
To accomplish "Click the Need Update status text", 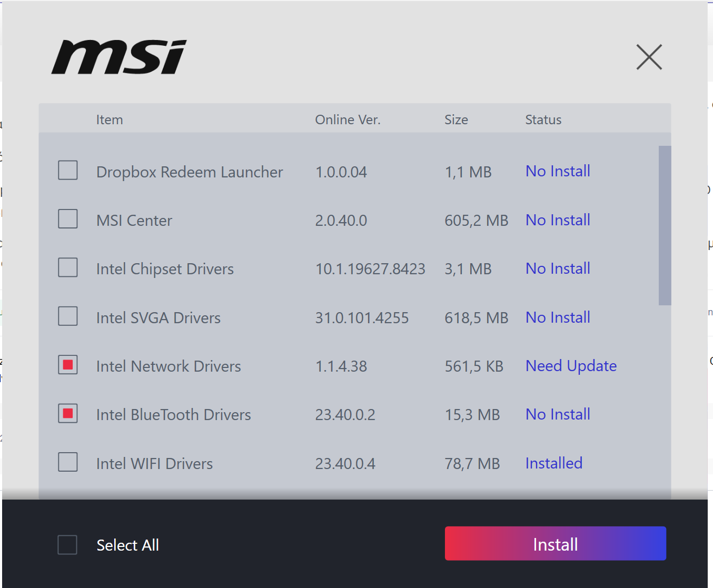I will coord(571,366).
